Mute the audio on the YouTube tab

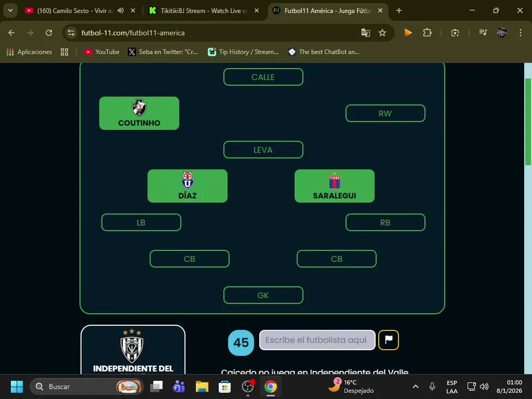tap(120, 11)
